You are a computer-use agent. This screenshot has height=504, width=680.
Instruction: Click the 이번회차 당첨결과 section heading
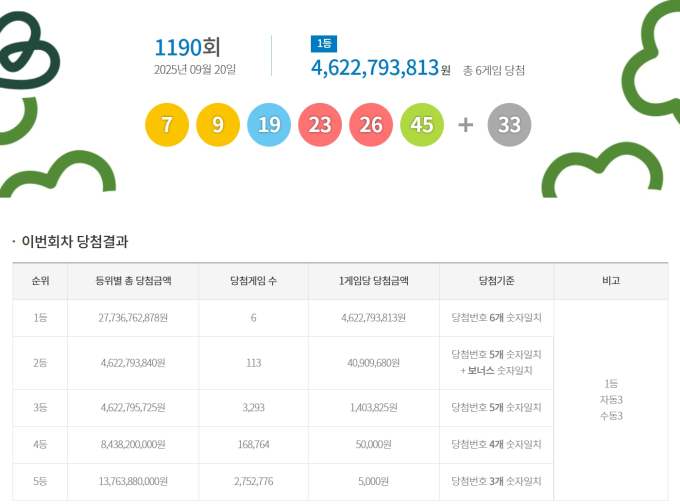click(75, 241)
